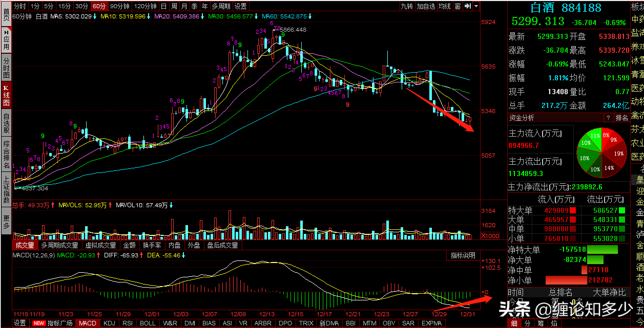Click the 19% slice of the pie chart
Viewport: 644px width, 328px height.
point(618,154)
